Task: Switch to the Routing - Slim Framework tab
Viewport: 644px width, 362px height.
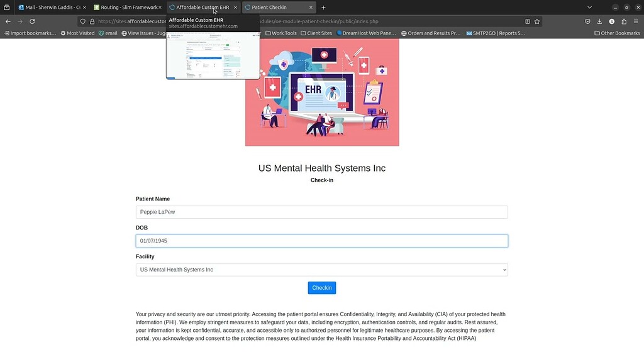Action: coord(126,7)
